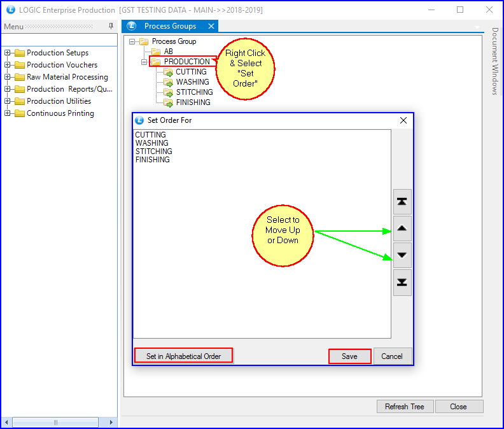Click the Menu panel horizontal scrollbar

tap(55, 423)
